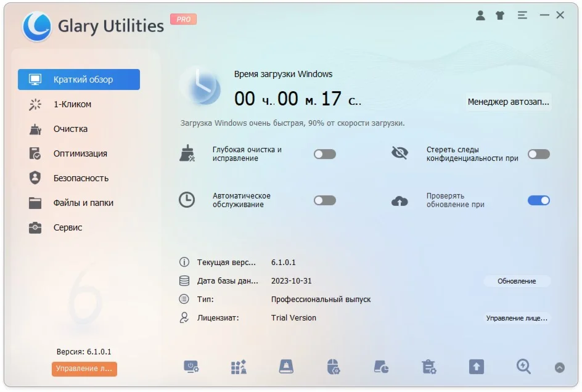Image resolution: width=582 pixels, height=392 pixels.
Task: Click orange Управление л... button
Action: (x=84, y=369)
